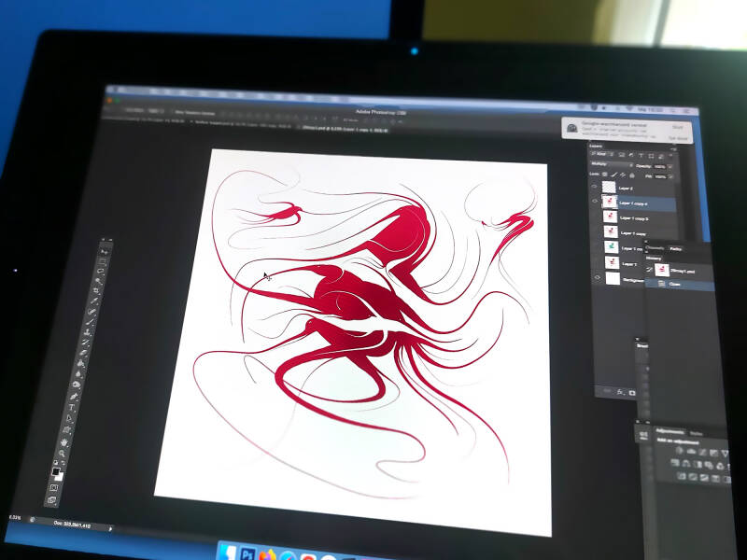Hide Layer 2 with its eye icon

594,186
